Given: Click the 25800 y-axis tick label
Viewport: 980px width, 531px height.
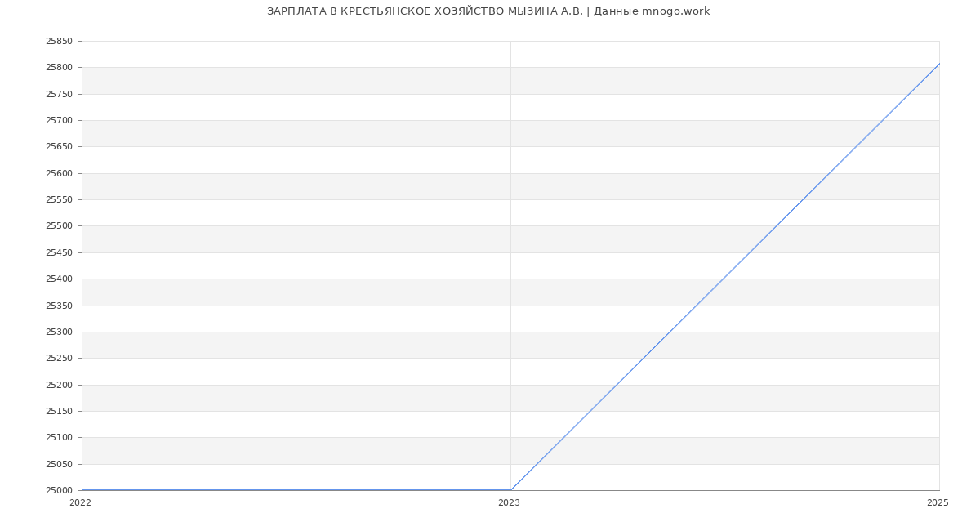Looking at the screenshot, I should coord(59,68).
